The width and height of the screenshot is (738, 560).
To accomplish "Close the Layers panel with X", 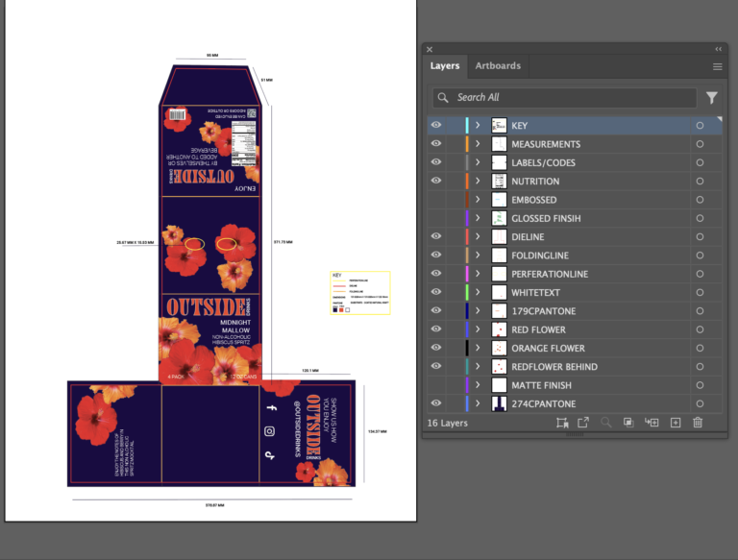I will 430,49.
